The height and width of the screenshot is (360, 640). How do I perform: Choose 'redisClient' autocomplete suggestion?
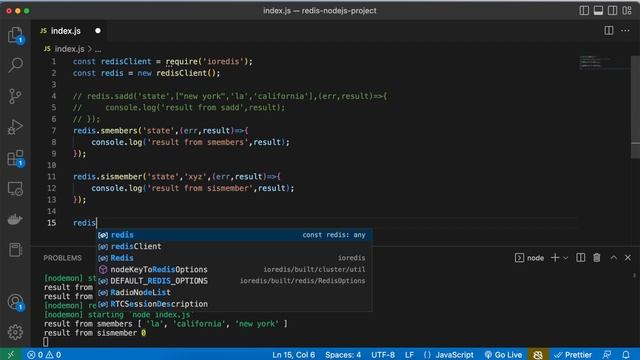[x=234, y=246]
